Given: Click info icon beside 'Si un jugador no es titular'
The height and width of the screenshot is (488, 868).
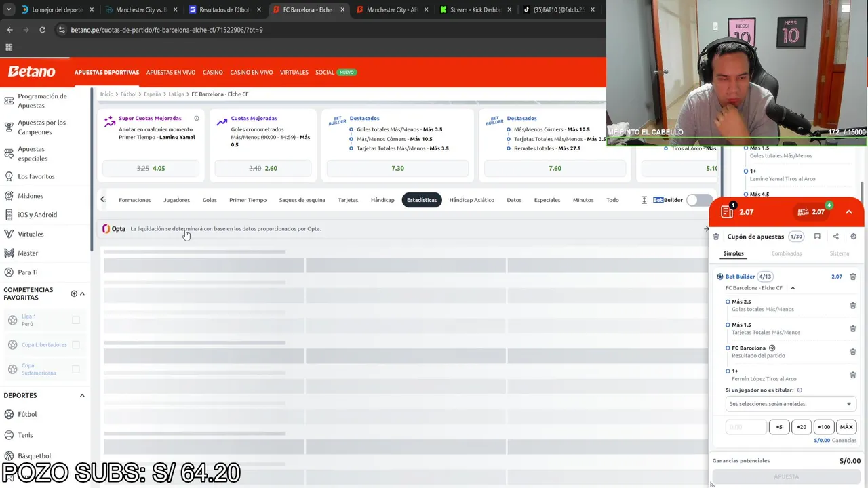Looking at the screenshot, I should tap(800, 390).
